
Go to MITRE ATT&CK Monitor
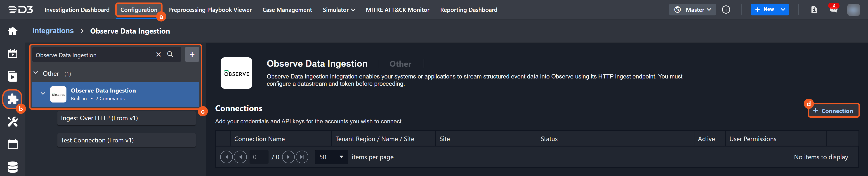pos(397,10)
